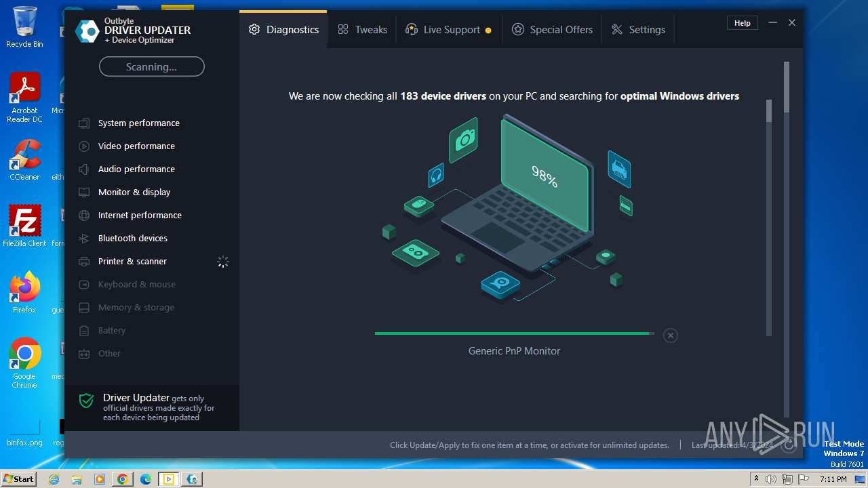Click the Help button
868x488 pixels.
click(x=743, y=23)
